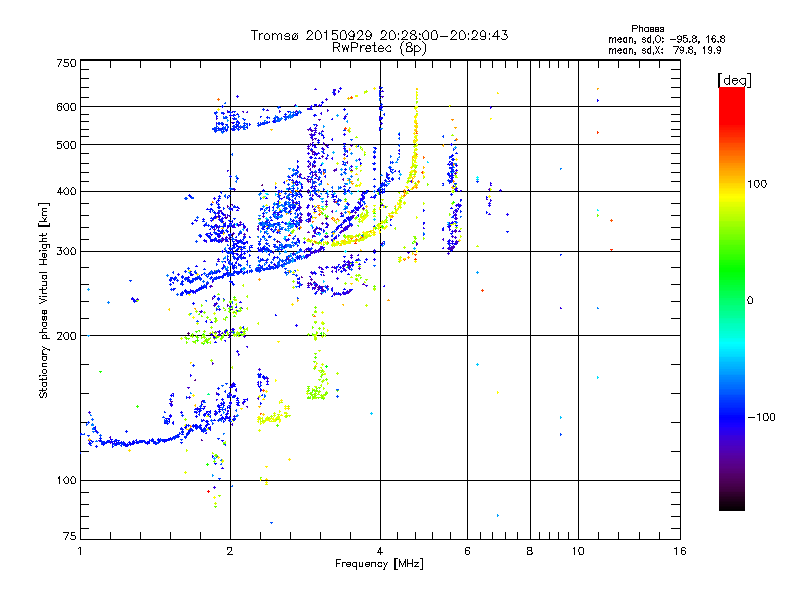
Task: Click the '6' x-axis tick label
Action: pyautogui.click(x=467, y=551)
